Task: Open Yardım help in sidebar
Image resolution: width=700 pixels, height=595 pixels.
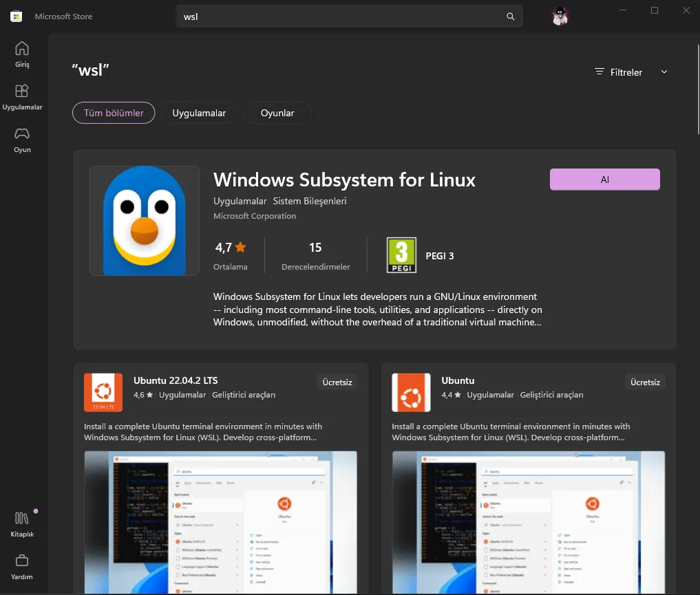Action: click(22, 567)
